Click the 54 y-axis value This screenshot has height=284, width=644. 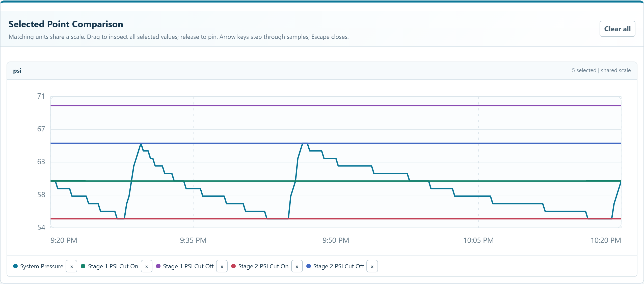[41, 228]
